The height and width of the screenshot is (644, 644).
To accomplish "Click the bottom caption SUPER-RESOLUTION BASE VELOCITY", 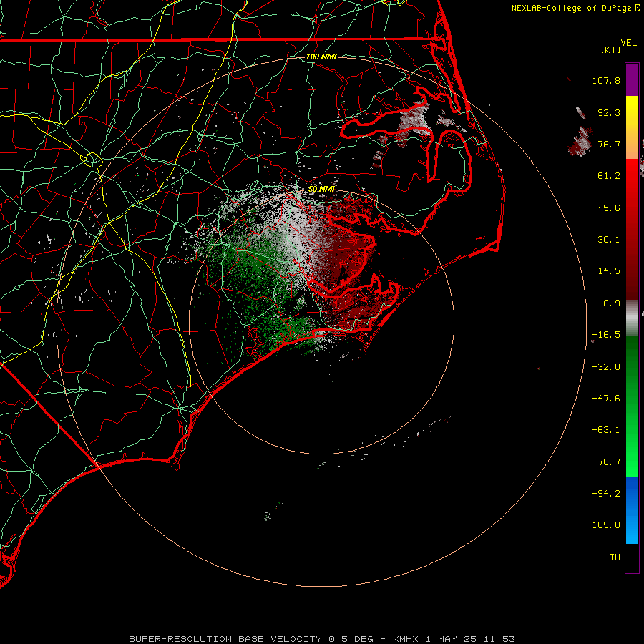I will pyautogui.click(x=225, y=639).
